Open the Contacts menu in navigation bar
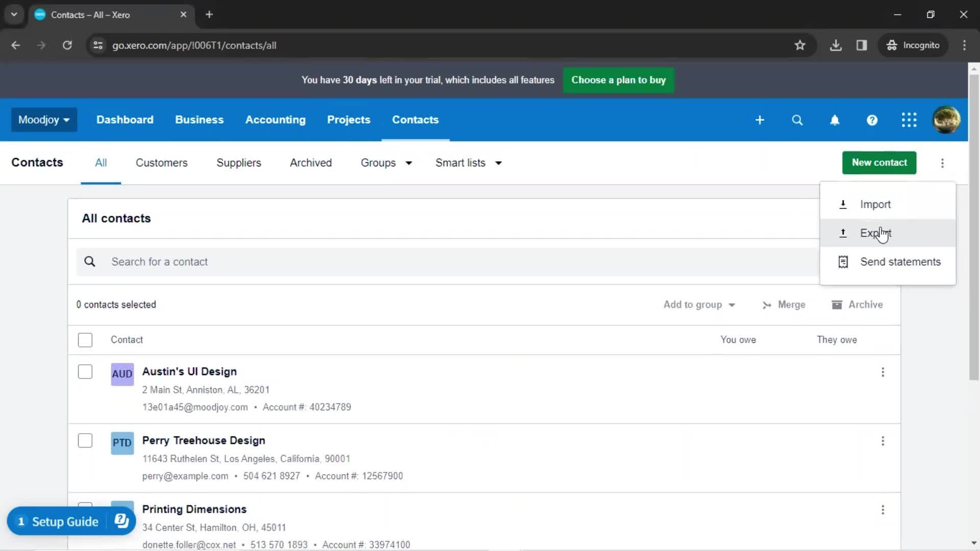The width and height of the screenshot is (980, 551). click(x=415, y=120)
